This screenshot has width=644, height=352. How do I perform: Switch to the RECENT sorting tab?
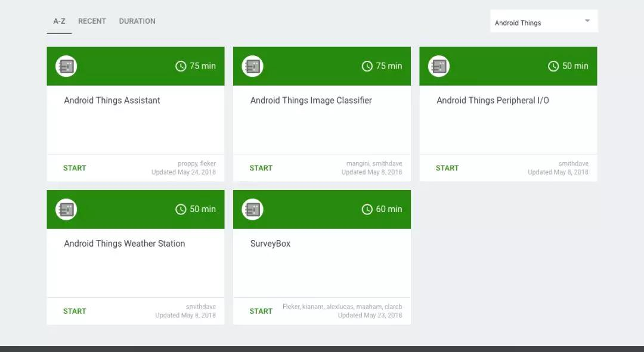click(92, 21)
